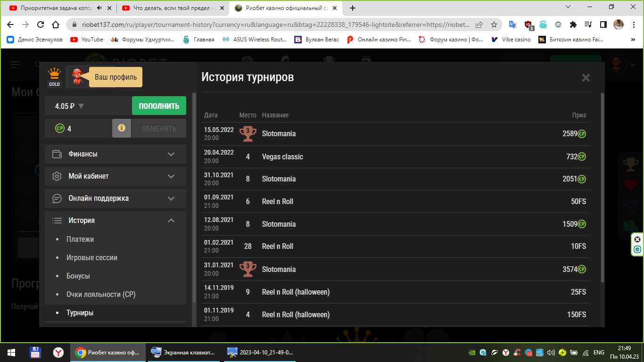Viewport: 644px width, 362px height.
Task: Reload the page
Action: (x=41, y=25)
